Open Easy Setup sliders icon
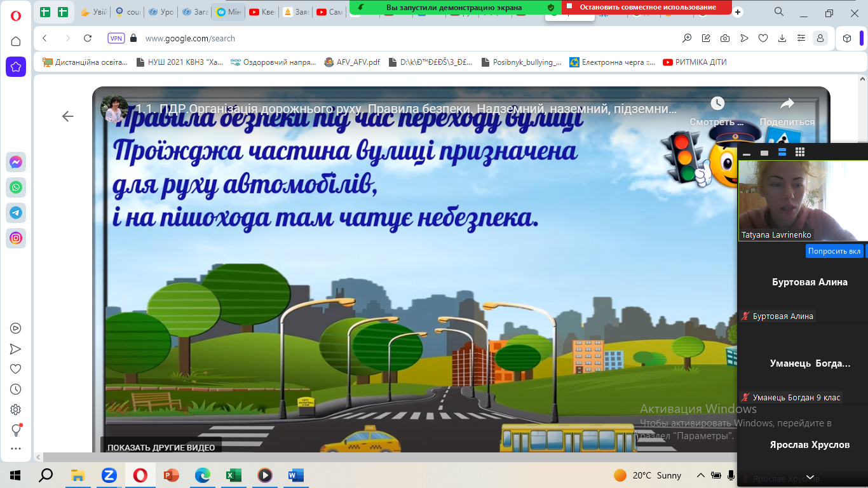868x488 pixels. (801, 38)
